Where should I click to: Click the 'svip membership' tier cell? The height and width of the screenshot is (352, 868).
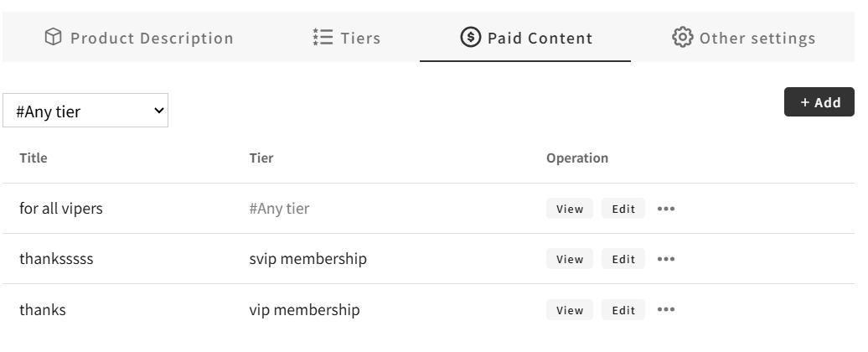307,259
